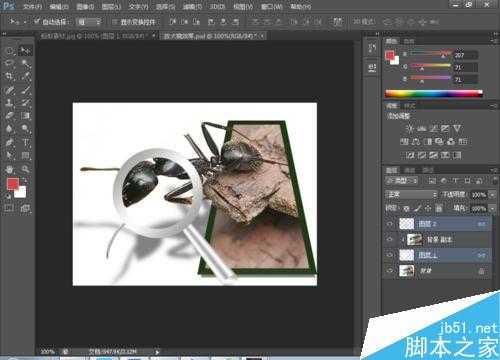500x360 pixels.
Task: Select the Eyedropper tool
Action: (x=26, y=76)
